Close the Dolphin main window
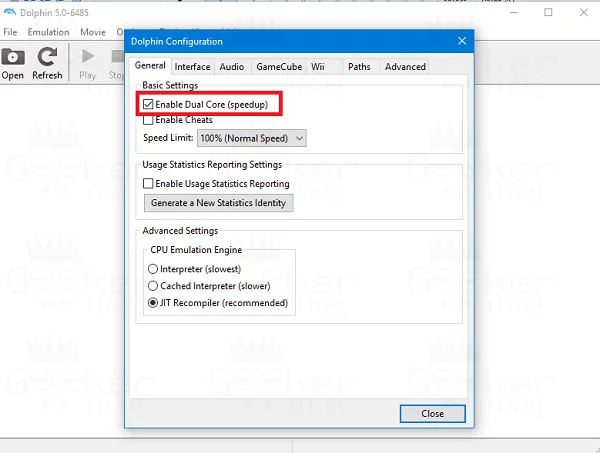600x453 pixels. click(x=584, y=13)
